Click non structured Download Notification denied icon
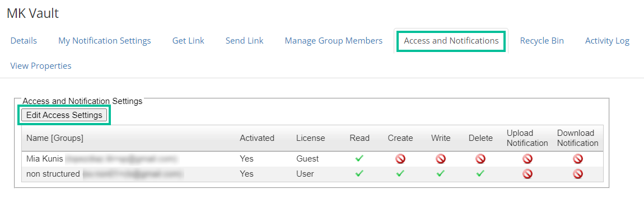 pyautogui.click(x=577, y=174)
